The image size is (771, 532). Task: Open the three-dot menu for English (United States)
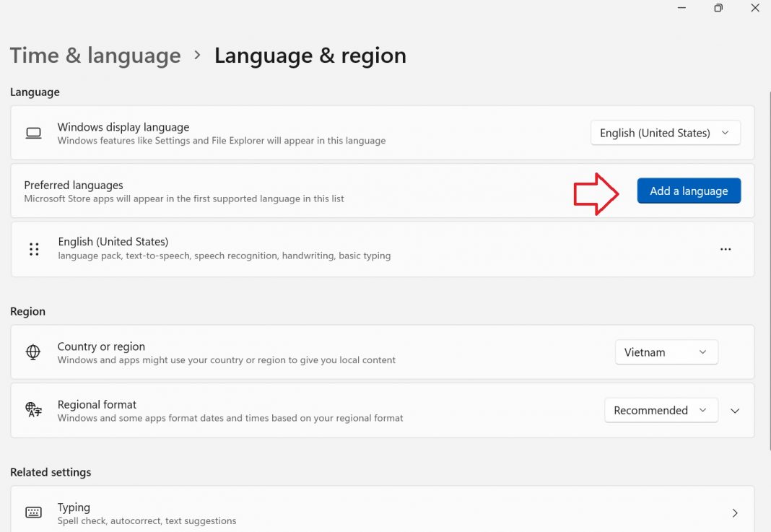pyautogui.click(x=726, y=249)
